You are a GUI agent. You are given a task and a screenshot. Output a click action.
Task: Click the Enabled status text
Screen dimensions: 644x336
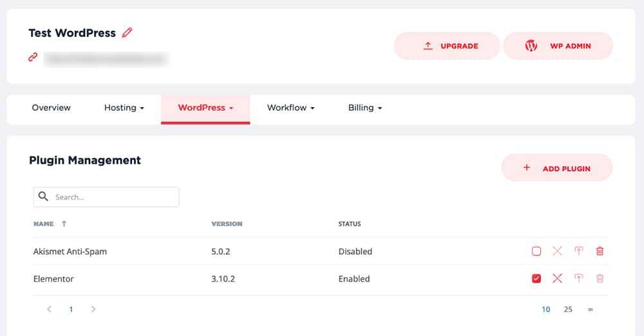354,279
